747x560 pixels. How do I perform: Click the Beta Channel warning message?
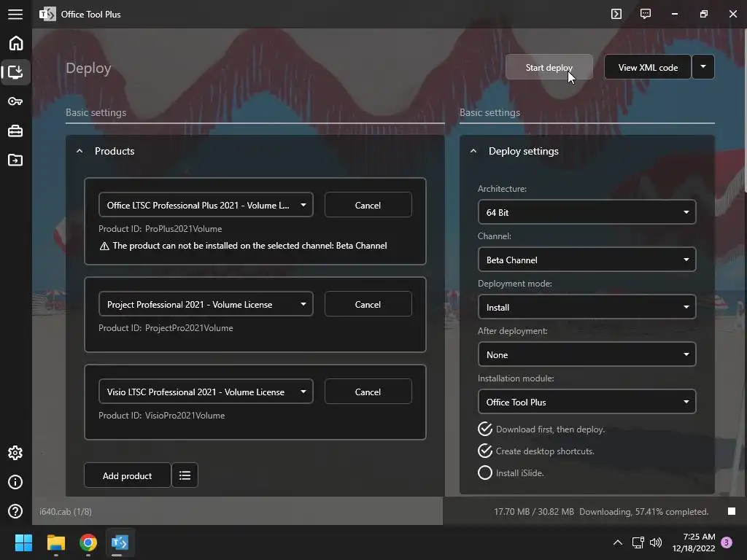coord(249,246)
